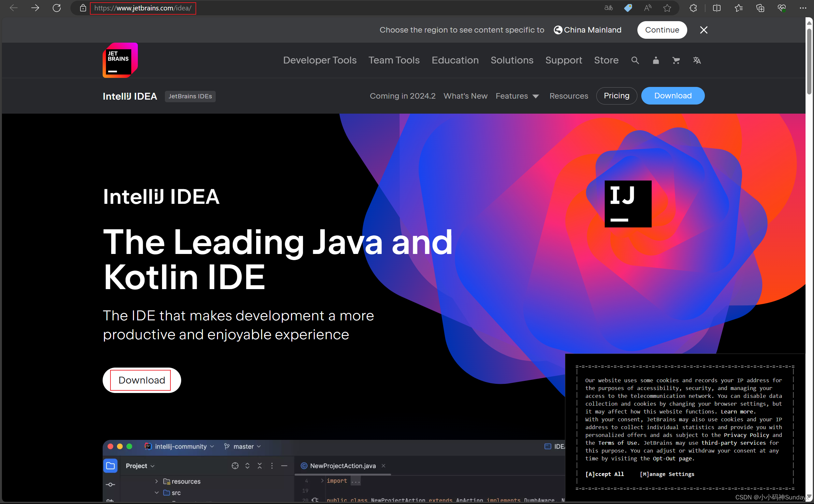Click the commit icon in IDE sidebar
Image resolution: width=814 pixels, height=504 pixels.
110,484
